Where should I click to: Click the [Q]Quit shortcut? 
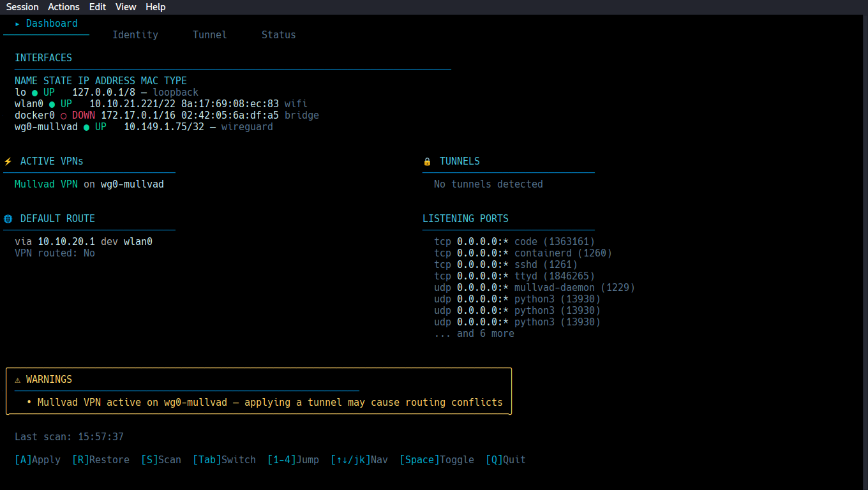(x=506, y=460)
